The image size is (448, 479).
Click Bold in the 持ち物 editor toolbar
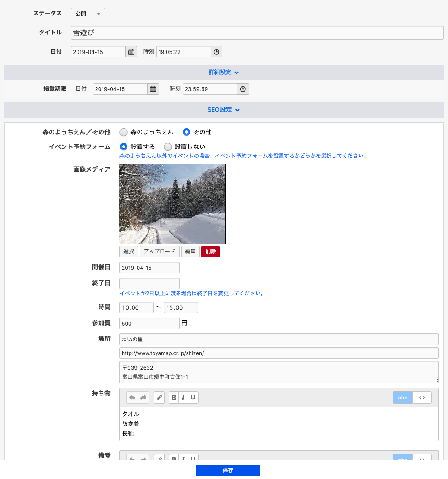pyautogui.click(x=174, y=398)
